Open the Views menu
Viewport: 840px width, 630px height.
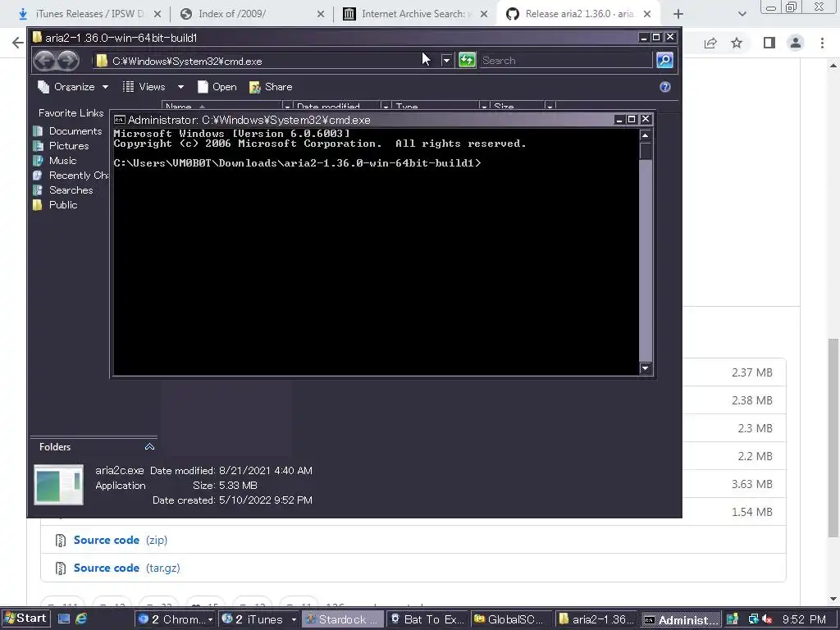coord(144,87)
